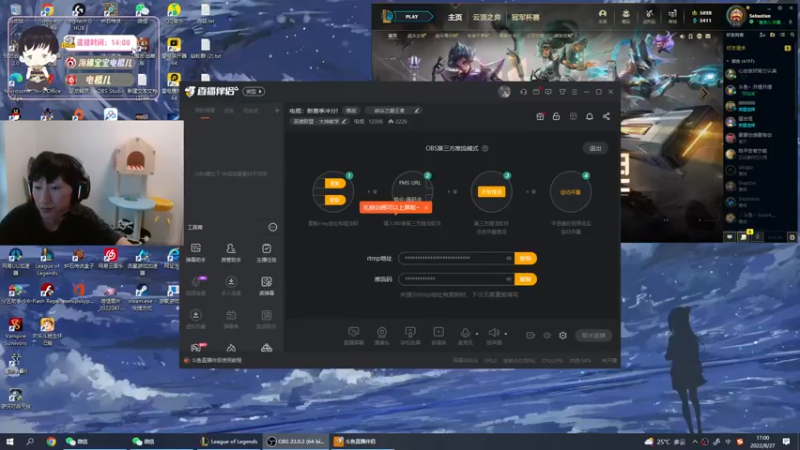Add a 直播屏幕 screen capture source
800x450 pixels.
coord(354,336)
